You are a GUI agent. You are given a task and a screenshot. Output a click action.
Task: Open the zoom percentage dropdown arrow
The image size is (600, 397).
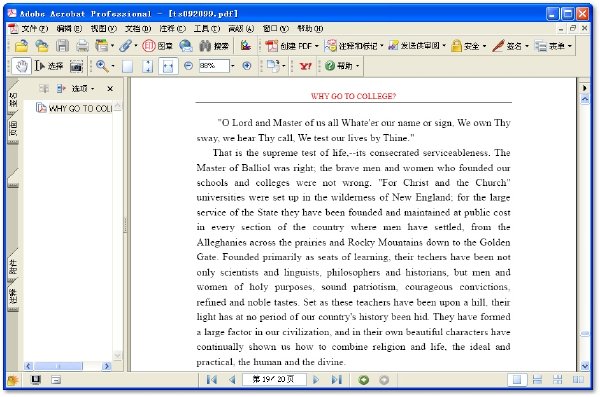232,66
